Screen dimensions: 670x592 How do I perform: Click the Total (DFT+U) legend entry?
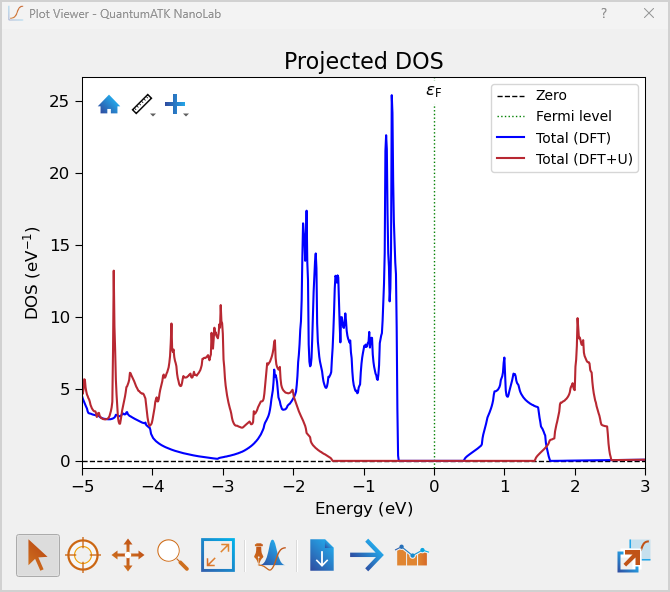(584, 159)
